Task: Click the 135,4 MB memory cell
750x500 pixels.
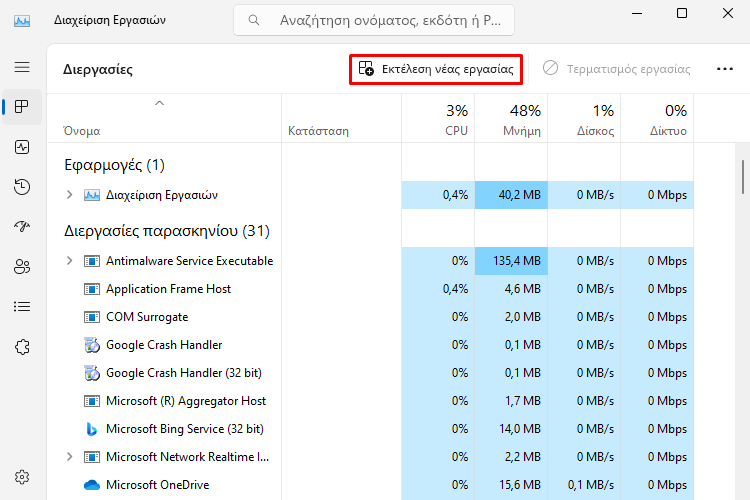Action: click(x=511, y=261)
